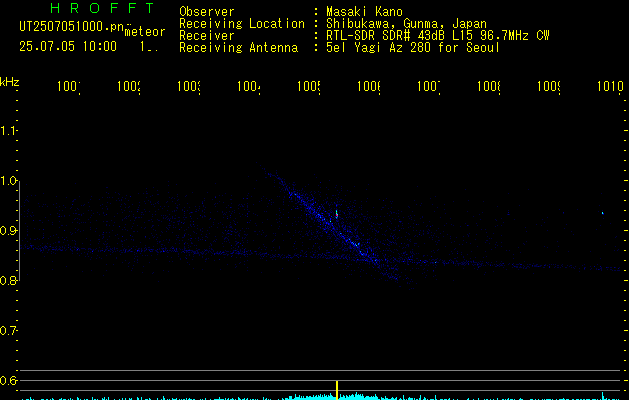Image resolution: width=629 pixels, height=400 pixels.
Task: Select antenna text 5el Yagi Az 280 for Seoul
Action: coord(413,48)
